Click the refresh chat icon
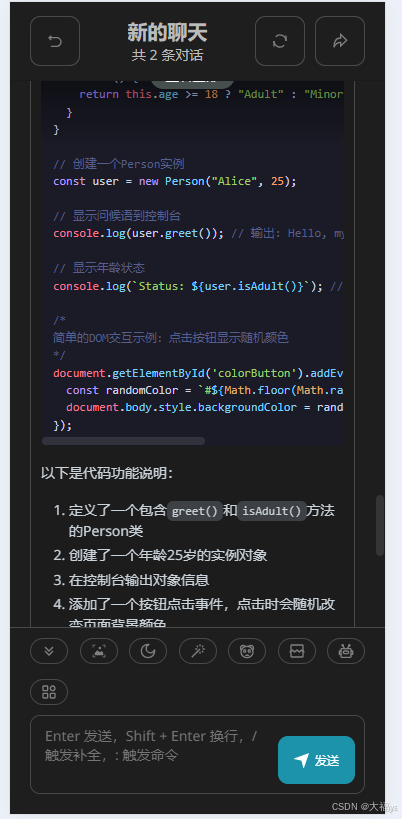 (x=280, y=41)
